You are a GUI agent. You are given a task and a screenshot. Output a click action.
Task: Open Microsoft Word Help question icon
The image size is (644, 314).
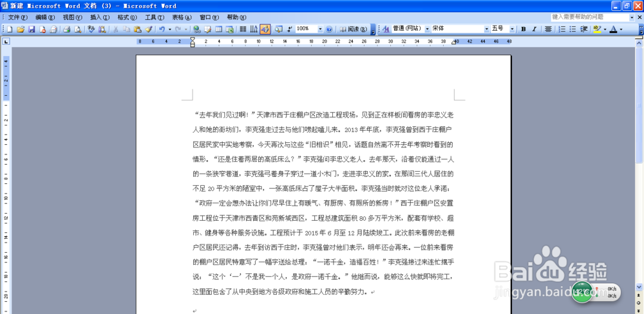329,29
